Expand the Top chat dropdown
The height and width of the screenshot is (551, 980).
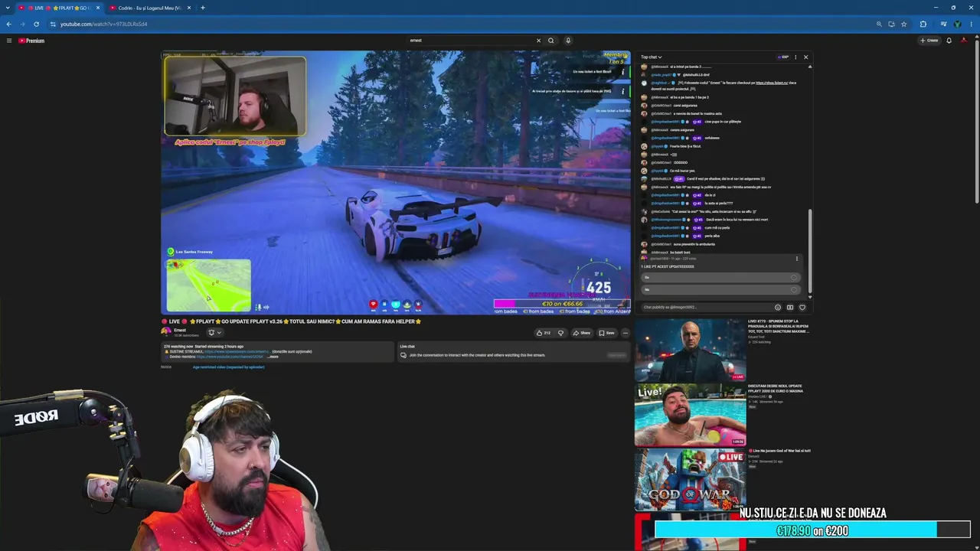tap(652, 57)
